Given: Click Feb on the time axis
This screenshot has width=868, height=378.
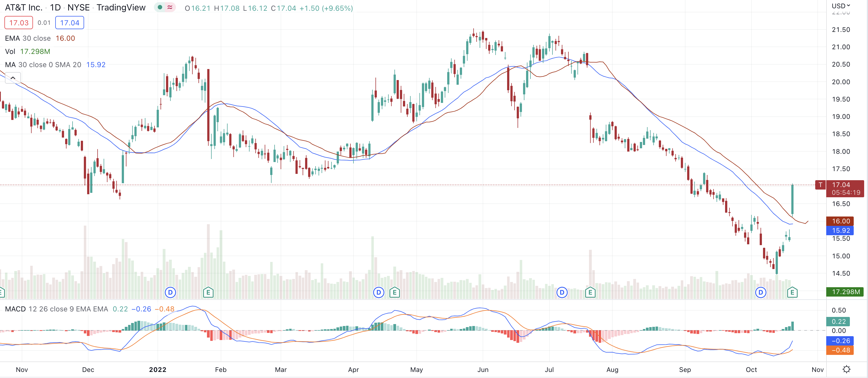Looking at the screenshot, I should 221,369.
